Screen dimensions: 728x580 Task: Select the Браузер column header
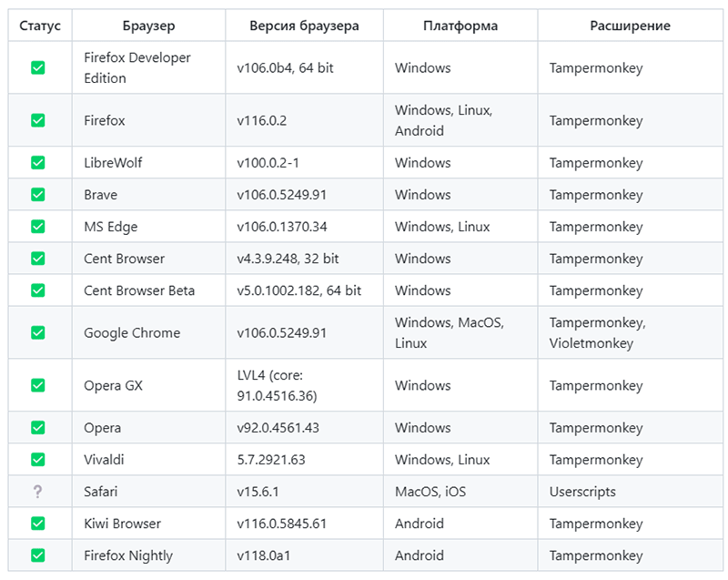coord(148,25)
